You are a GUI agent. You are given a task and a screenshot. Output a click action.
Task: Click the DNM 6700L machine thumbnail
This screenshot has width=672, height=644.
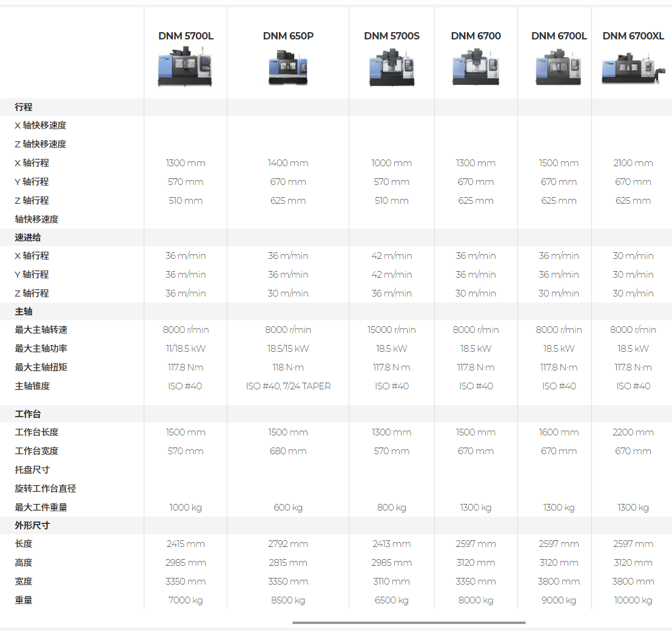click(559, 67)
